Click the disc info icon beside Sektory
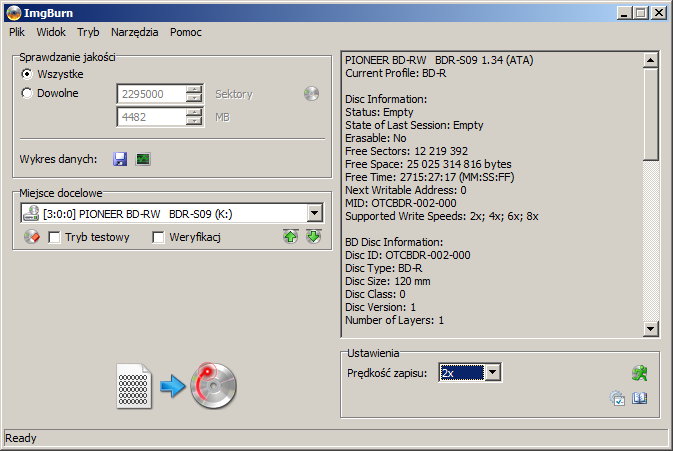This screenshot has width=673, height=451. pos(311,94)
